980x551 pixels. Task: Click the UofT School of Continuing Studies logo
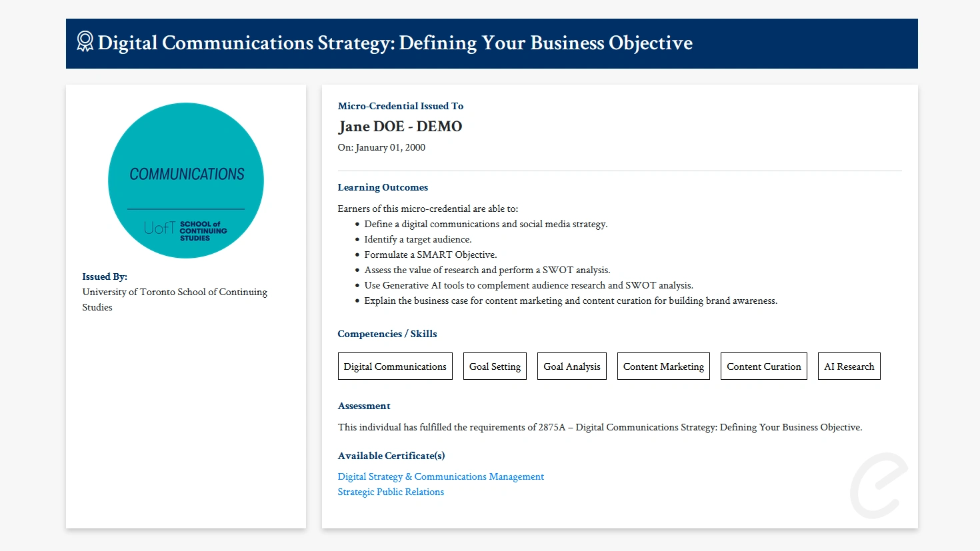pyautogui.click(x=185, y=231)
